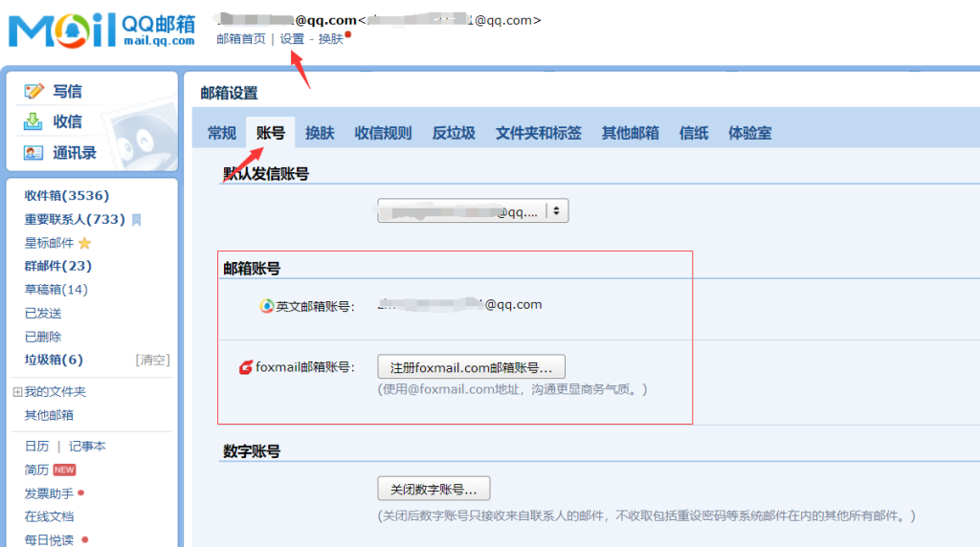980x547 pixels.
Task: Click the QQ Mail logo
Action: [101, 30]
